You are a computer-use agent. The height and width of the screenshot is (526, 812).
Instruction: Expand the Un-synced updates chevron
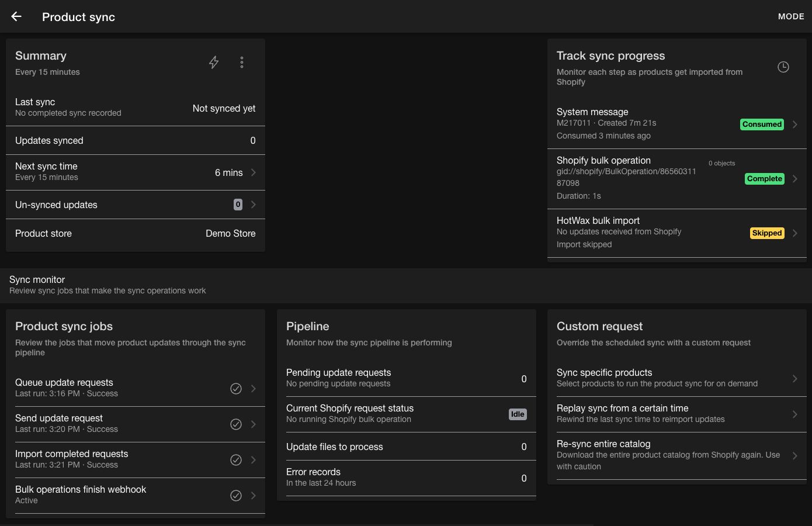[x=254, y=205]
